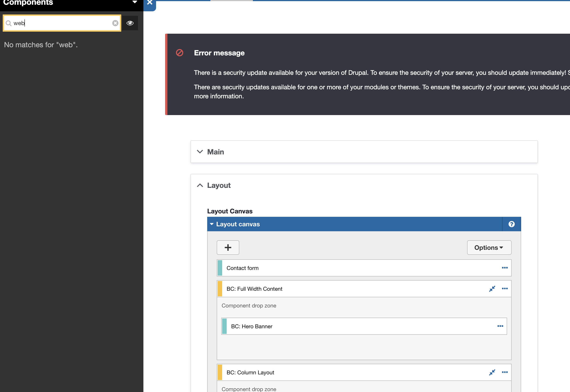Click the Error message heading
Viewport: 570px width, 392px height.
coord(219,53)
